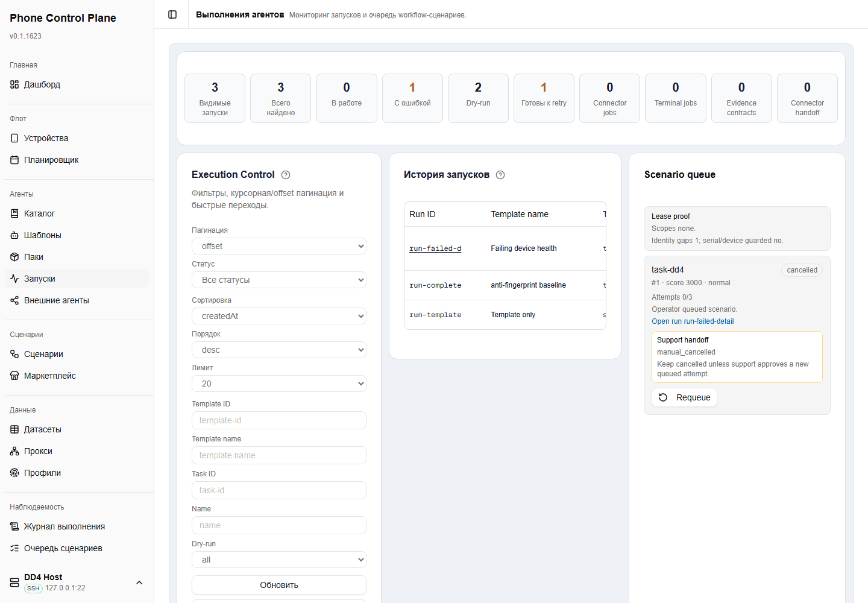Open Дашборд in the sidebar
The image size is (868, 603).
tap(77, 84)
